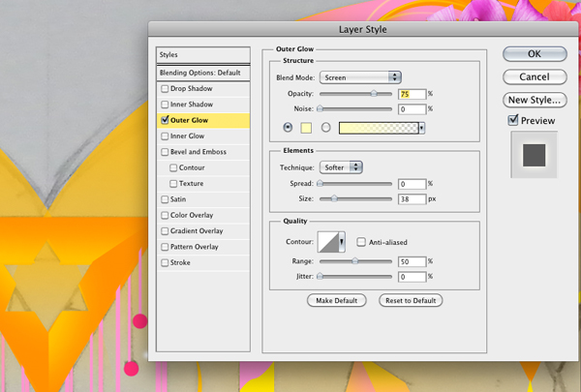581x392 pixels.
Task: Select the Satin list row
Action: 203,199
